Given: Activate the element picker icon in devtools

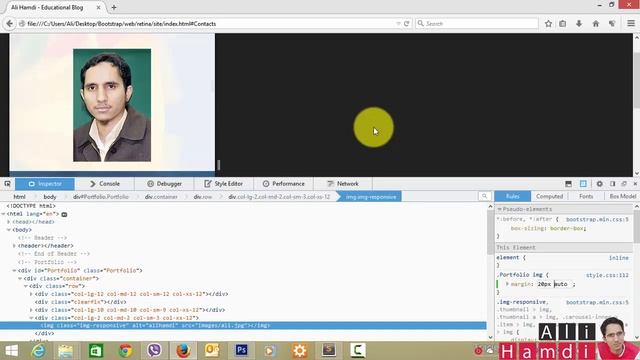Looking at the screenshot, I should [7, 184].
